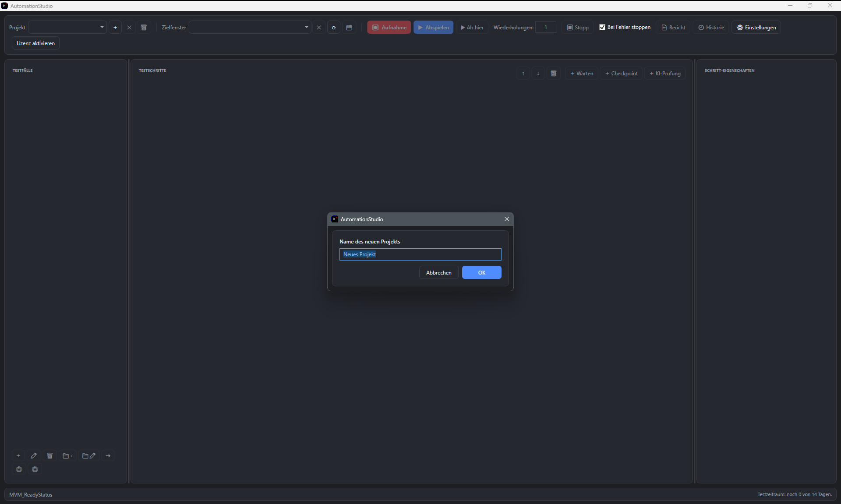
Task: Clear Zielfenster selection with its X icon
Action: click(x=319, y=27)
